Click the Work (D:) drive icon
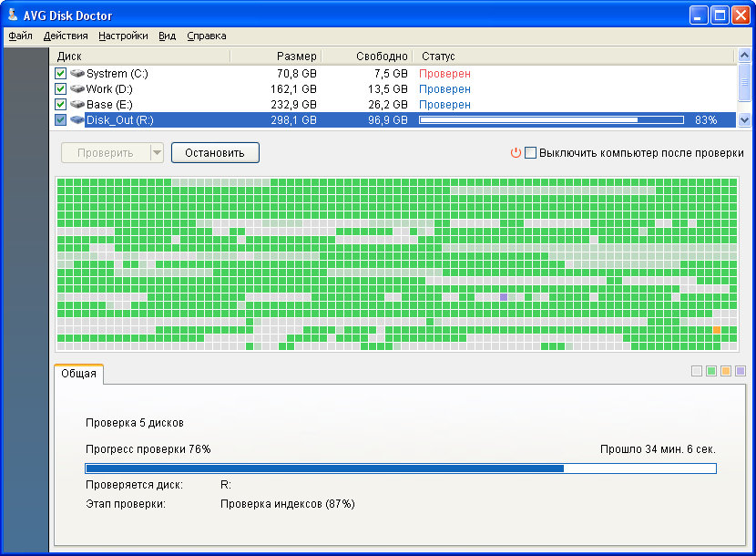Screen dimensions: 756x556 pyautogui.click(x=77, y=88)
